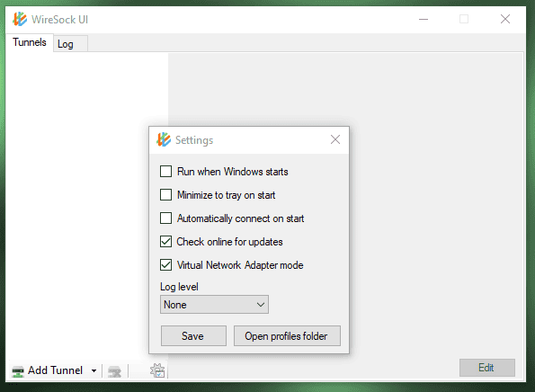The image size is (535, 392).
Task: Click the Add Tunnel toolbar button
Action: (47, 370)
